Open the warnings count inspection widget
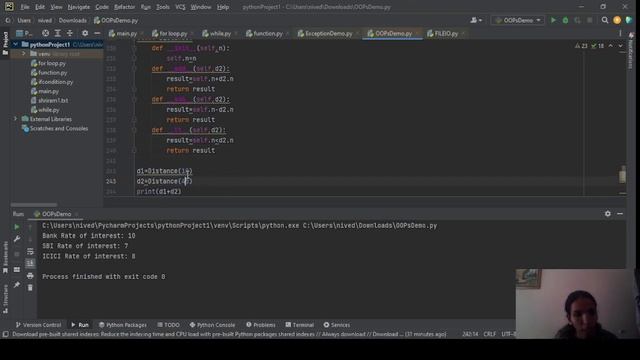This screenshot has width=640, height=360. (x=581, y=46)
